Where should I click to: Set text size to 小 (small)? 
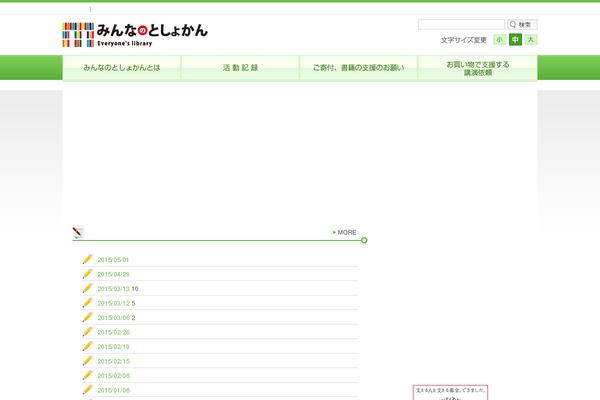tap(500, 39)
